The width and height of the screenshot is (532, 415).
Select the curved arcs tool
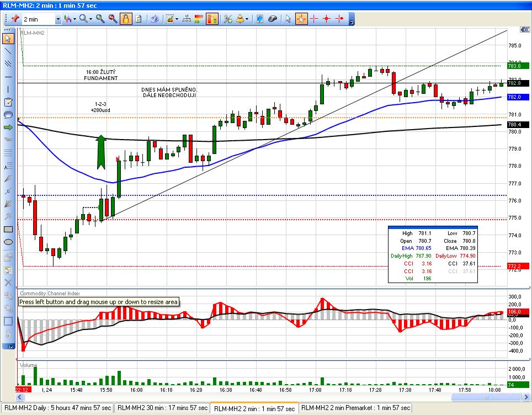(x=8, y=140)
